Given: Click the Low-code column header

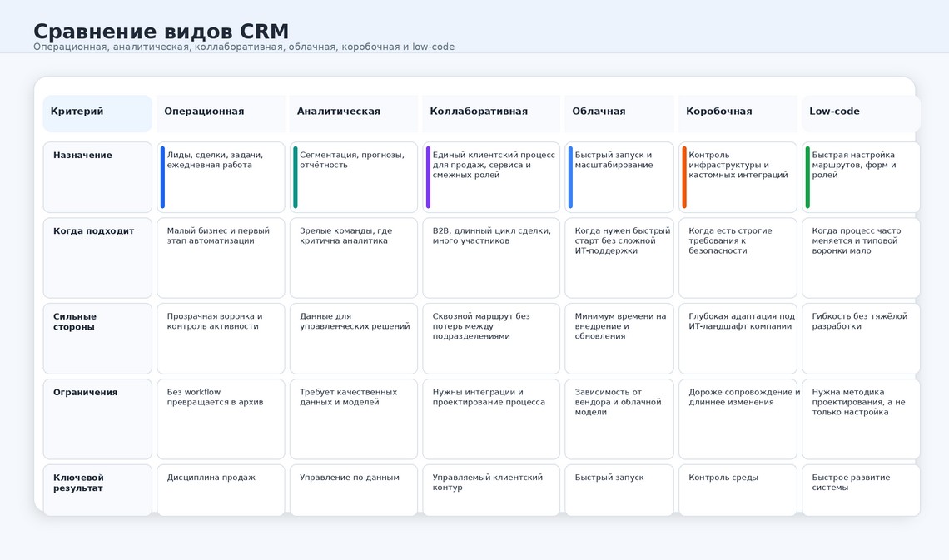Looking at the screenshot, I should click(x=862, y=114).
